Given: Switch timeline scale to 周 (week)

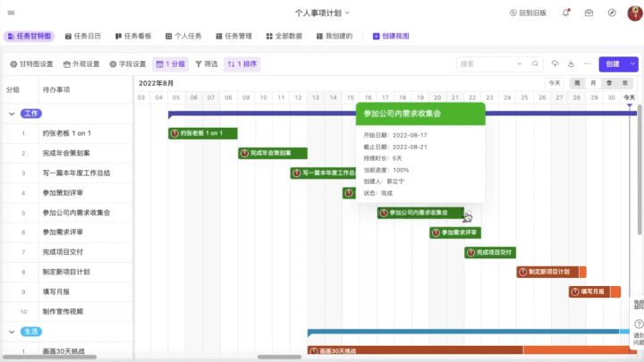Looking at the screenshot, I should 577,83.
